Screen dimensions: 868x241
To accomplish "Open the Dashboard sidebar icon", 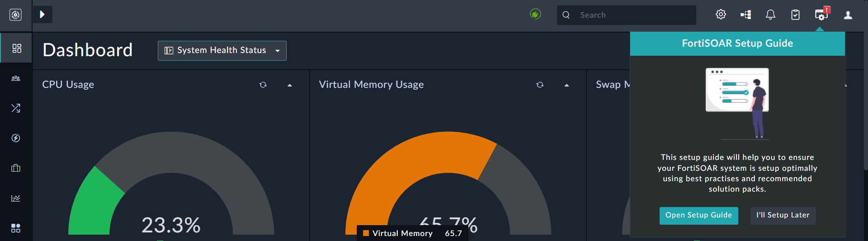I will pyautogui.click(x=16, y=48).
